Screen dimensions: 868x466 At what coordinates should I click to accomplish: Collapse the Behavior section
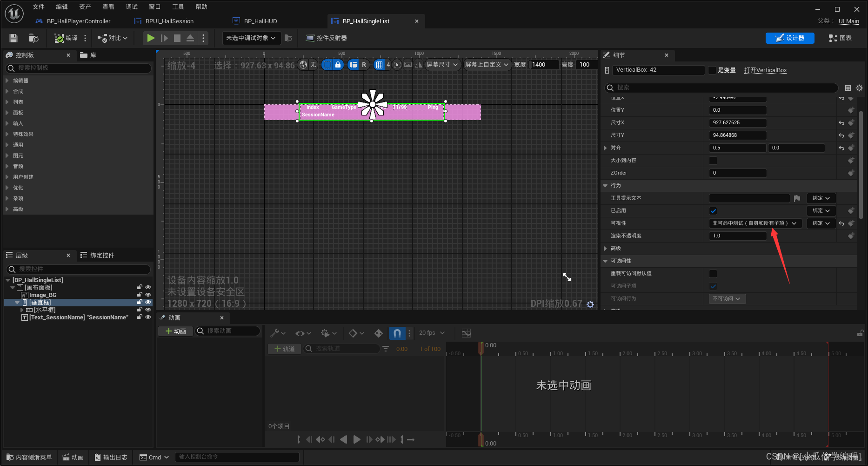605,186
